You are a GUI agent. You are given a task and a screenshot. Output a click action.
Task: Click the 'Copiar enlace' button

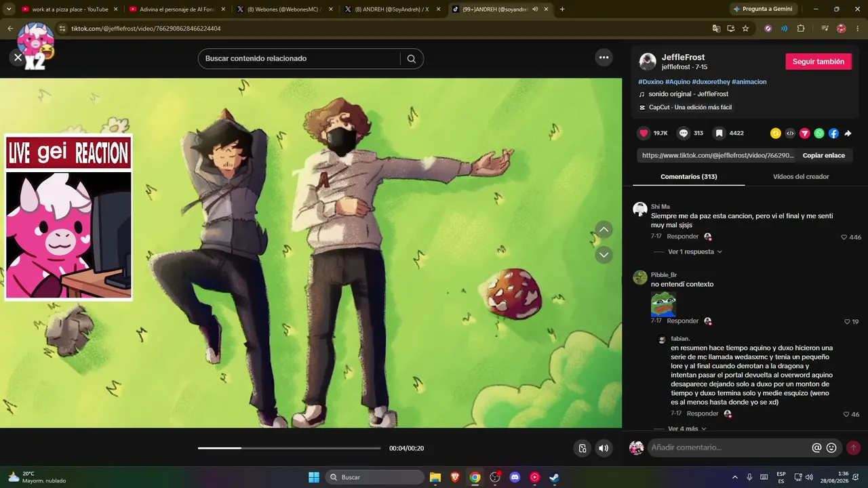coord(824,155)
